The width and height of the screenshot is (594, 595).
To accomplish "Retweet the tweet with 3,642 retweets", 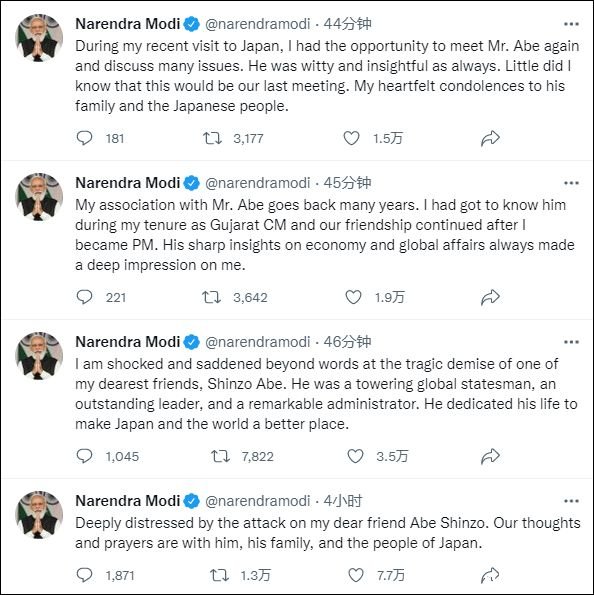I will [211, 297].
